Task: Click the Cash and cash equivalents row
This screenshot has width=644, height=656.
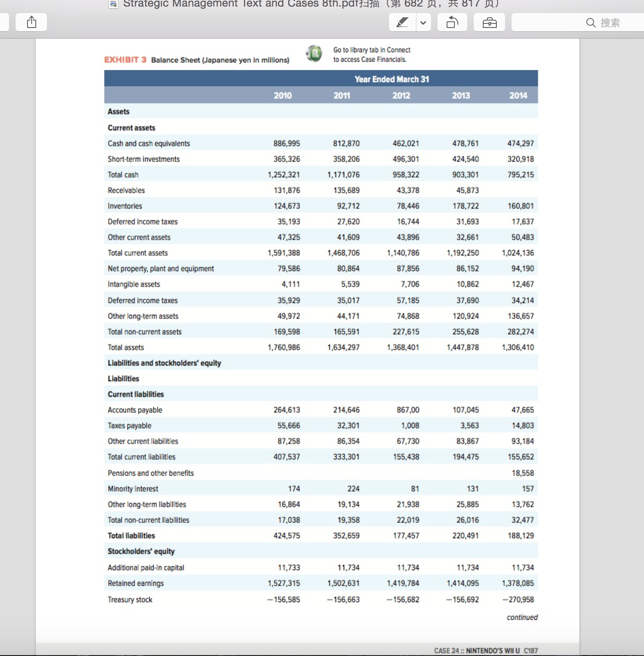Action: (321, 143)
